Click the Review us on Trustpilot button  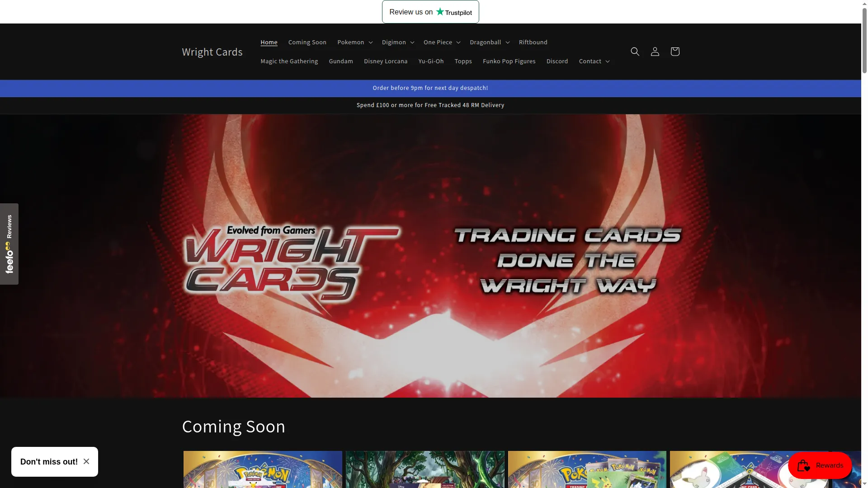point(430,12)
